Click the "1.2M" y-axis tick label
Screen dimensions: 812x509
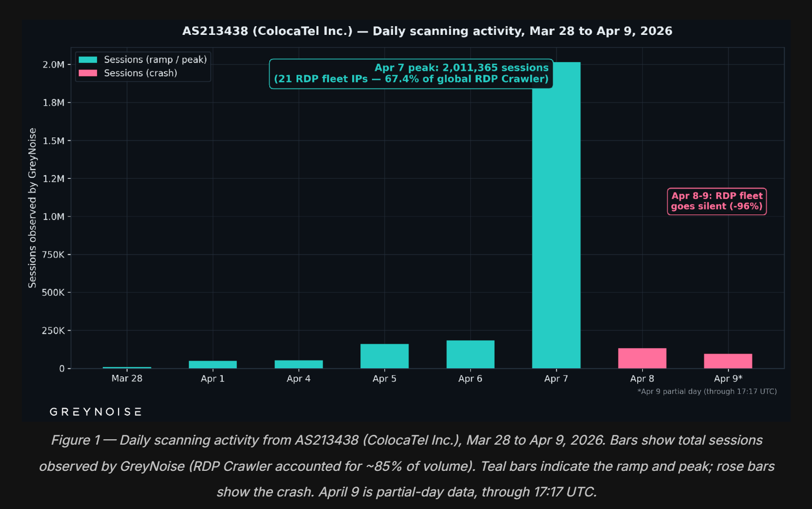coord(54,178)
